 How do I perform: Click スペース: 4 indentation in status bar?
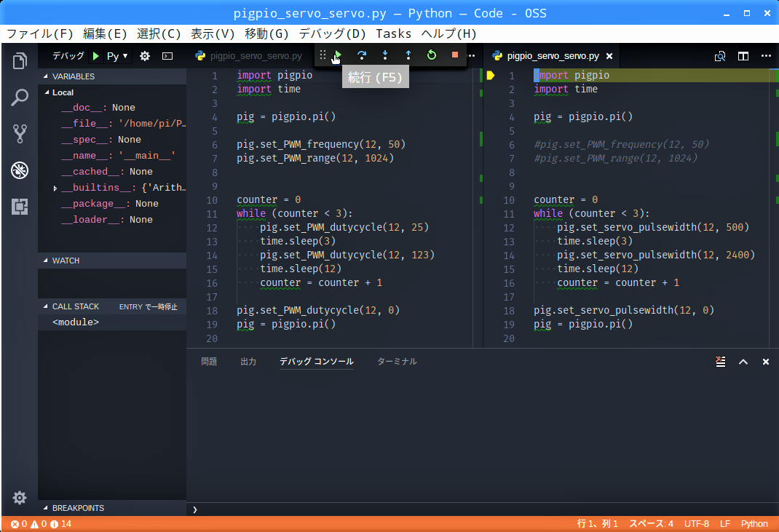[651, 524]
